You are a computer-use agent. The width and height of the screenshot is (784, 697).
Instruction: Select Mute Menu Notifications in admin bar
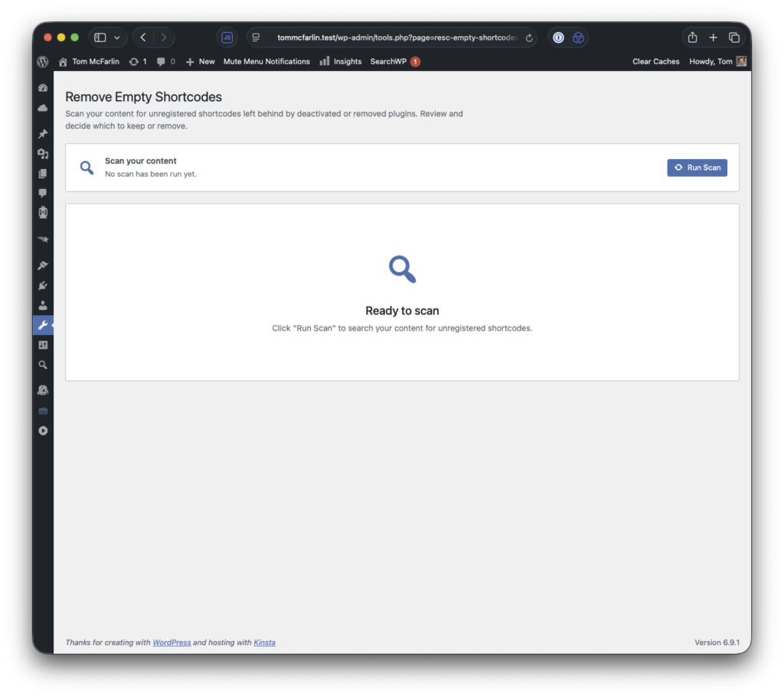[266, 61]
